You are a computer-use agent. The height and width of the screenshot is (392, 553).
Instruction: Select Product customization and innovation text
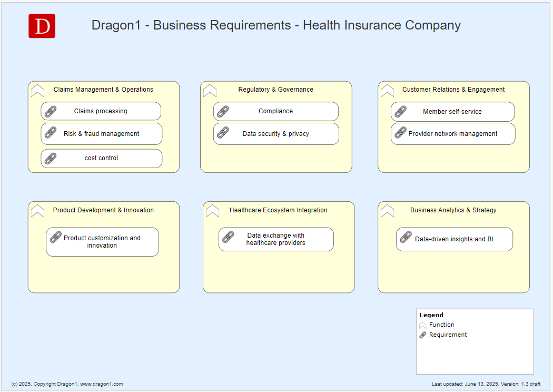click(102, 242)
